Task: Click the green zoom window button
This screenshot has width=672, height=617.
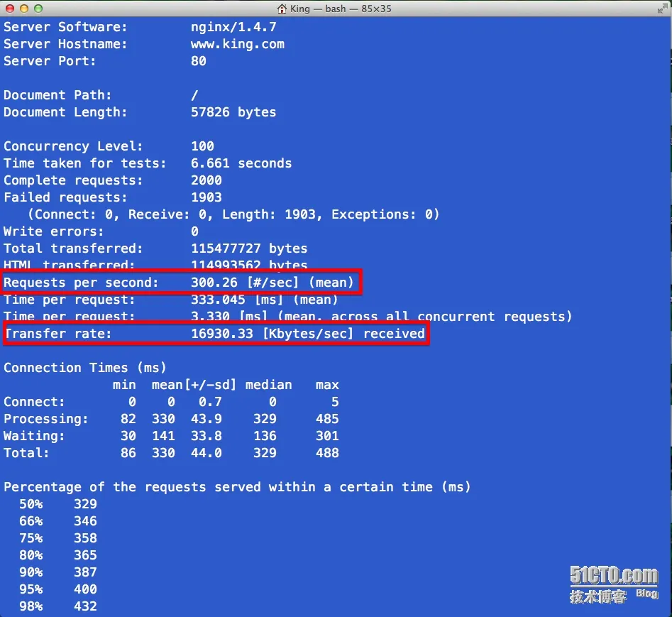Action: point(38,8)
